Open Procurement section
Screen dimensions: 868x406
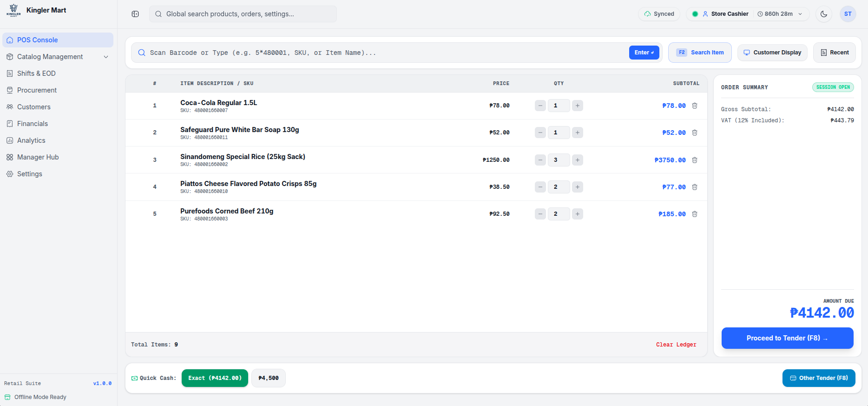click(x=58, y=90)
